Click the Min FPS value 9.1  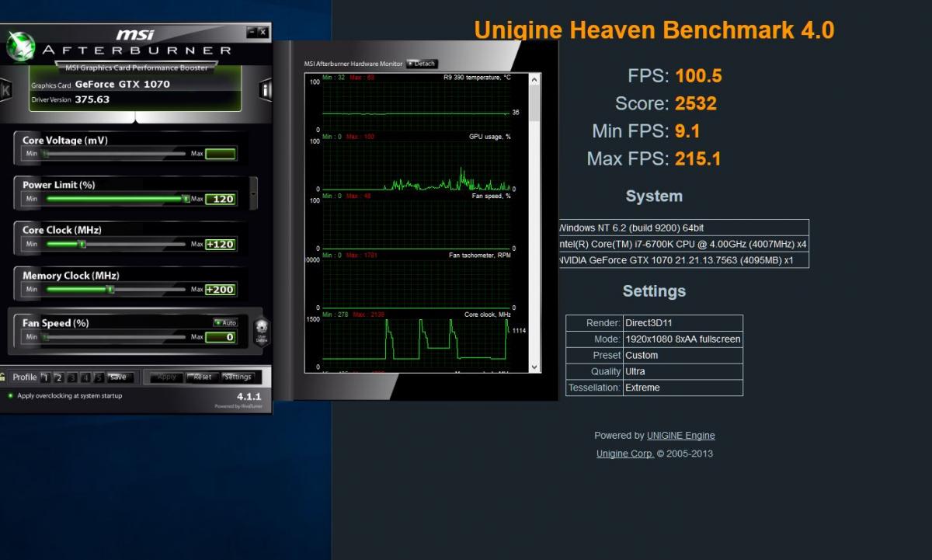click(688, 130)
